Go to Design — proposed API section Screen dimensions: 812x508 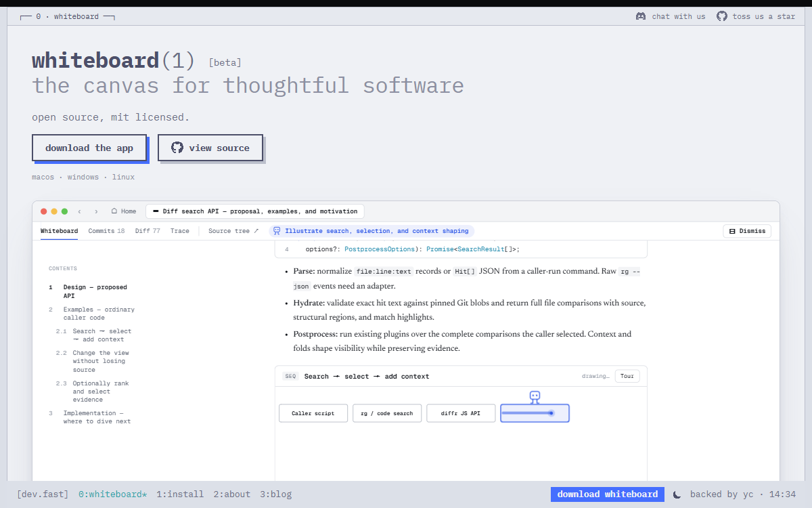95,291
